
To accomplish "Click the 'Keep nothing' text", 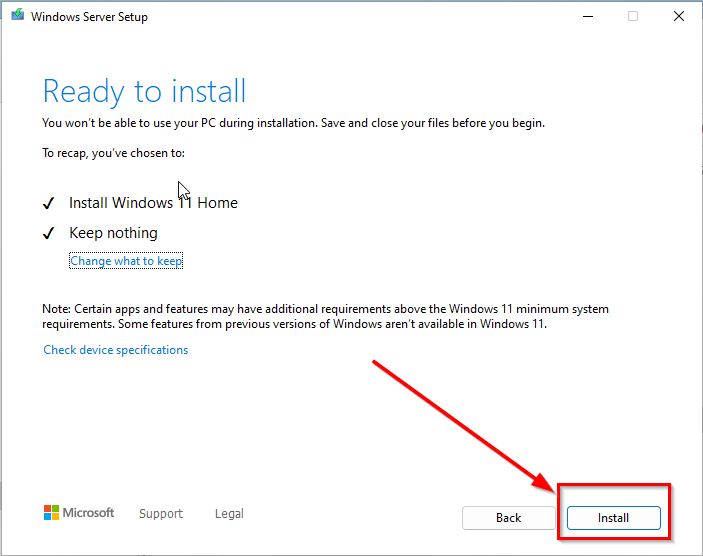I will [113, 233].
